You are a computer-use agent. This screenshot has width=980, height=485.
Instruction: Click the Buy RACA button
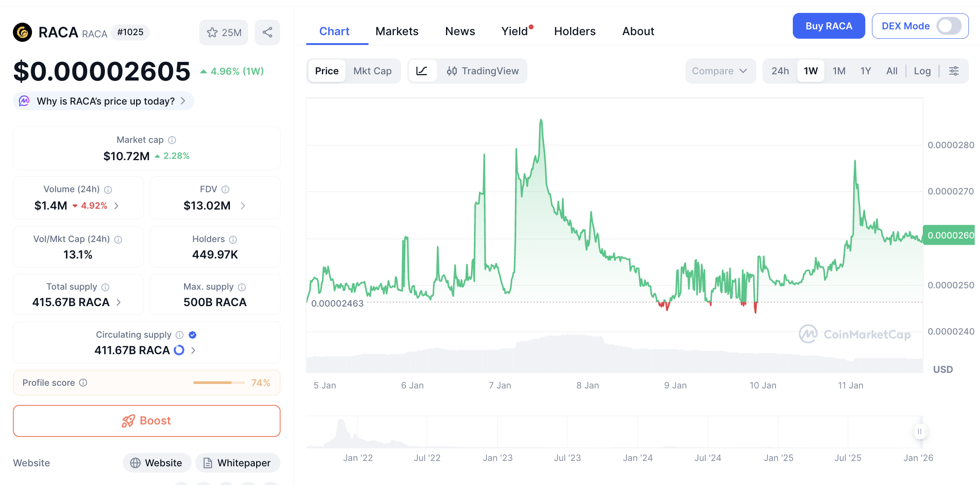pyautogui.click(x=828, y=26)
